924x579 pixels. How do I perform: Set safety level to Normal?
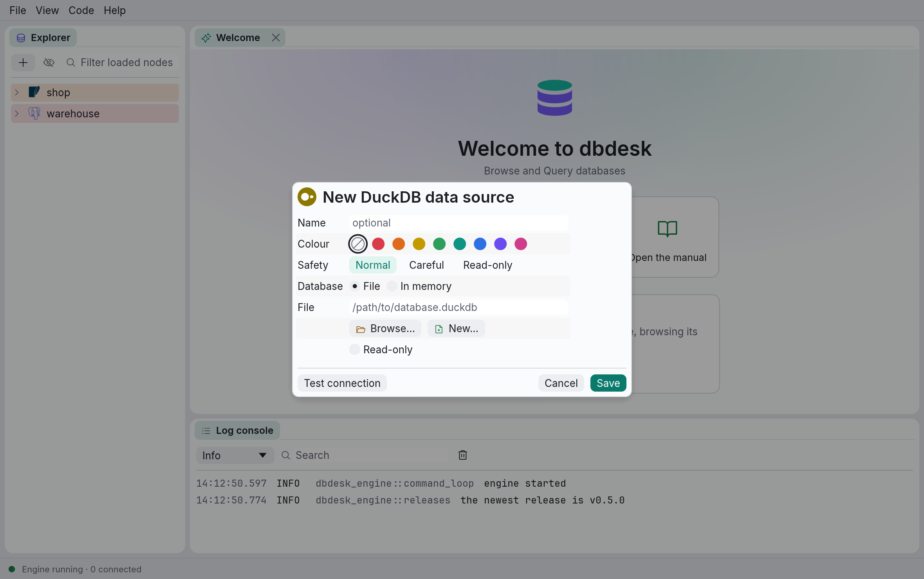pos(373,265)
